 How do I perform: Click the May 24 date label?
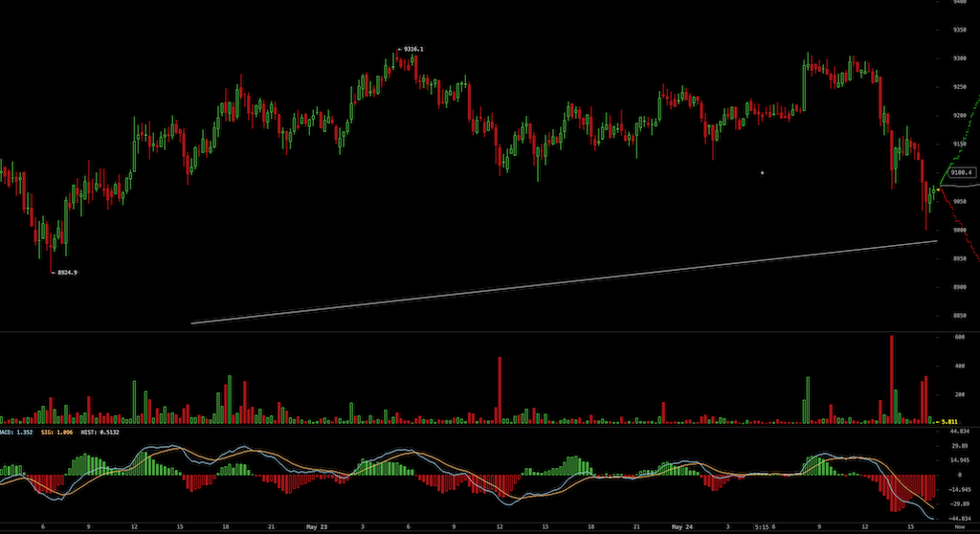[681, 527]
